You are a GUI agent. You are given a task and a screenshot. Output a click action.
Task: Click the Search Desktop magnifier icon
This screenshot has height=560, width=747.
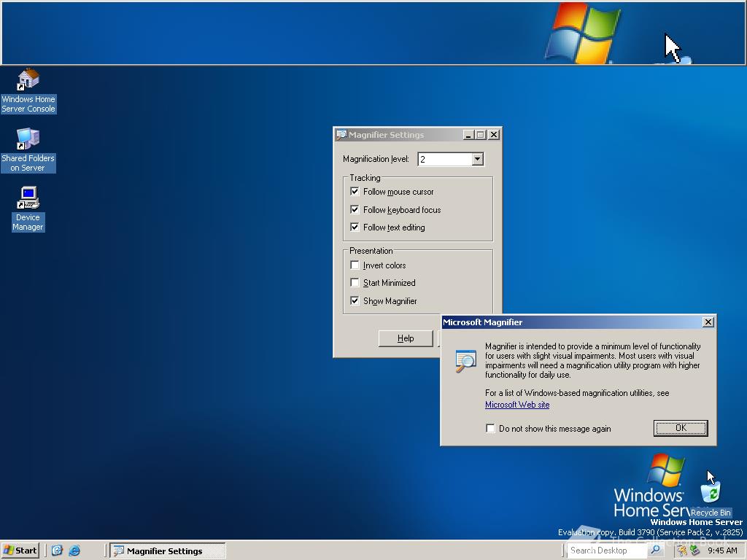tap(656, 550)
